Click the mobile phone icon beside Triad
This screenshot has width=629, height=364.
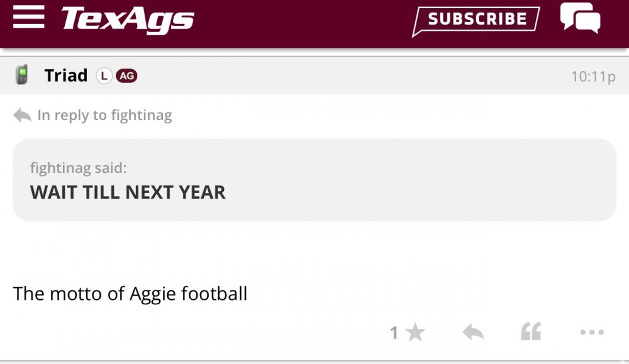(x=22, y=75)
